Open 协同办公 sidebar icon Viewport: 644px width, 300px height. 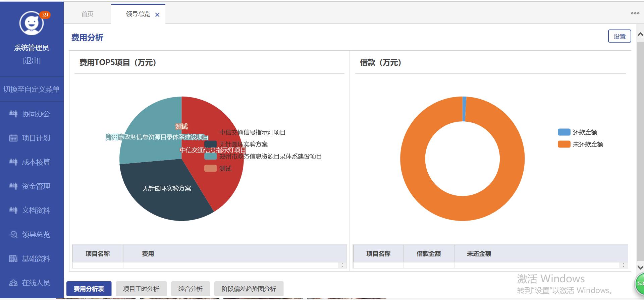(x=13, y=114)
